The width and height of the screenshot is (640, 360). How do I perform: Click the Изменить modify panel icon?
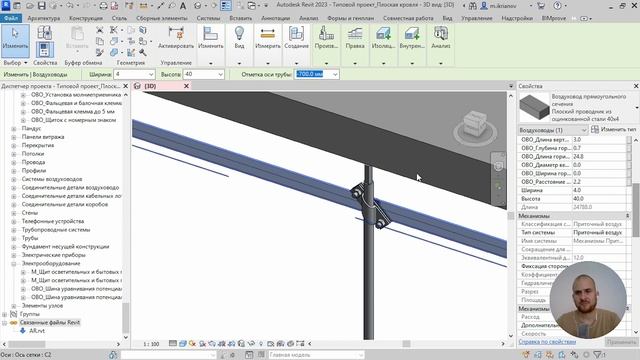pyautogui.click(x=211, y=38)
